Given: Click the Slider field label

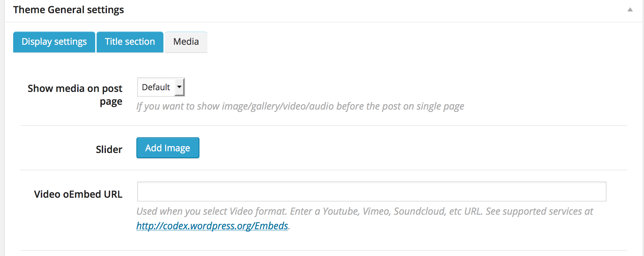Looking at the screenshot, I should pos(109,150).
